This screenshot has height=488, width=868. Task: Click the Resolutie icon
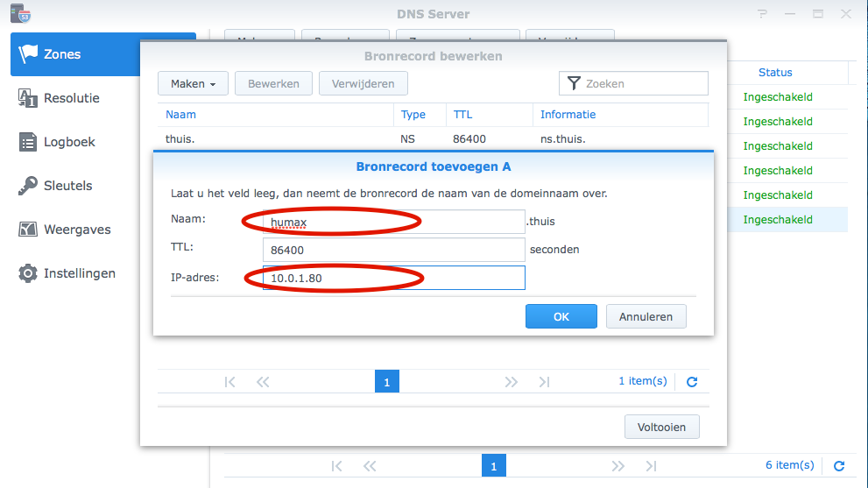28,98
